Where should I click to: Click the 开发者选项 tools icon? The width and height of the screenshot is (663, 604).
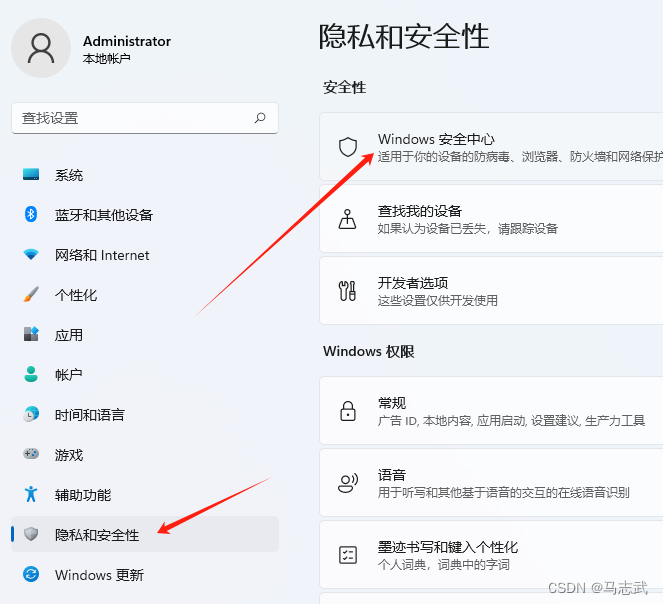348,291
